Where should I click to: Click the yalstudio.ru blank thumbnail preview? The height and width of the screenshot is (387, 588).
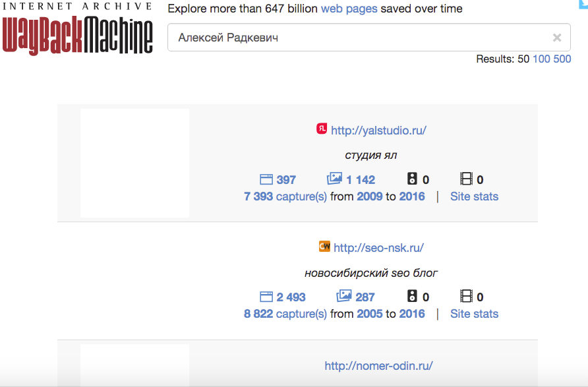coord(134,163)
